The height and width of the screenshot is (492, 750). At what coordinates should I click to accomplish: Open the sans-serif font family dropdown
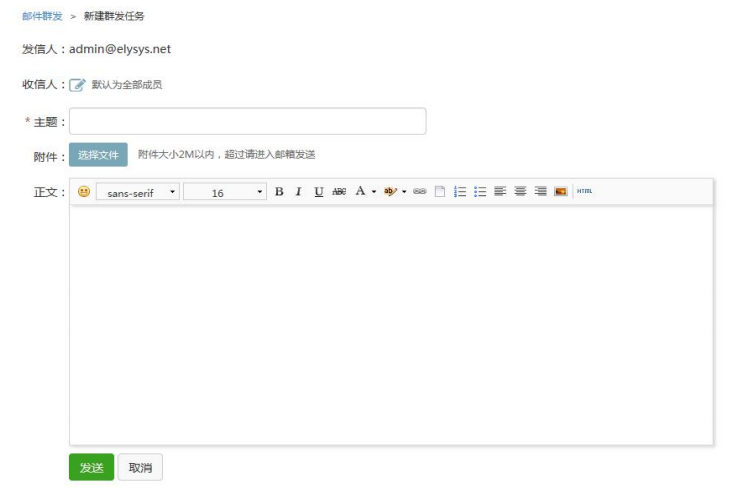[x=138, y=192]
